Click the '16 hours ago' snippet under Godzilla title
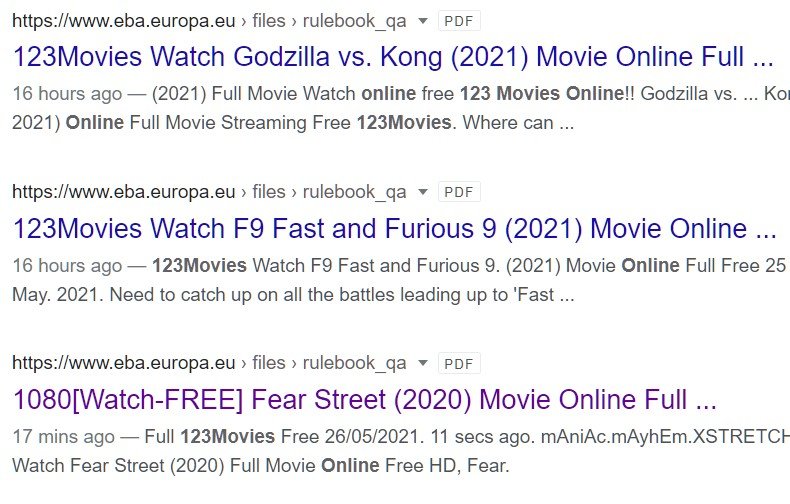This screenshot has width=790, height=504. tap(67, 94)
